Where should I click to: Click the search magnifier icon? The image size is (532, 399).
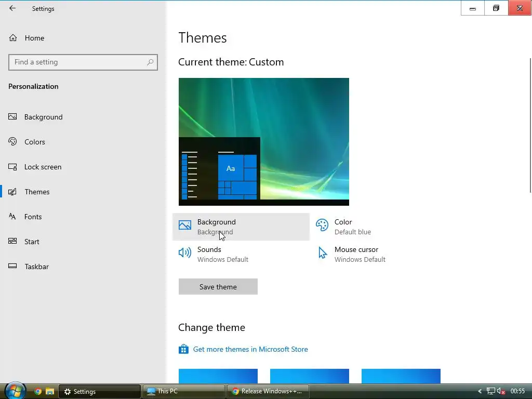point(150,62)
